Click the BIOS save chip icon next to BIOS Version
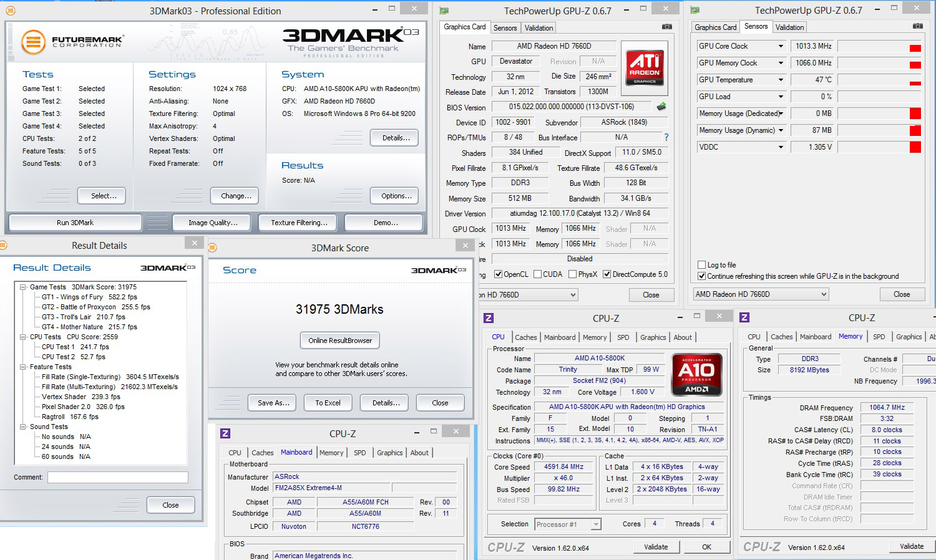 click(661, 107)
